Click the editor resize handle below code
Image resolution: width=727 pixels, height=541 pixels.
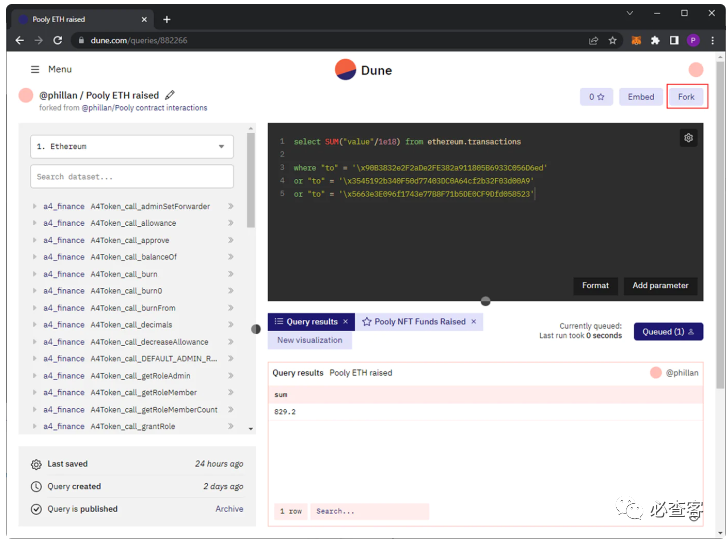click(x=485, y=301)
